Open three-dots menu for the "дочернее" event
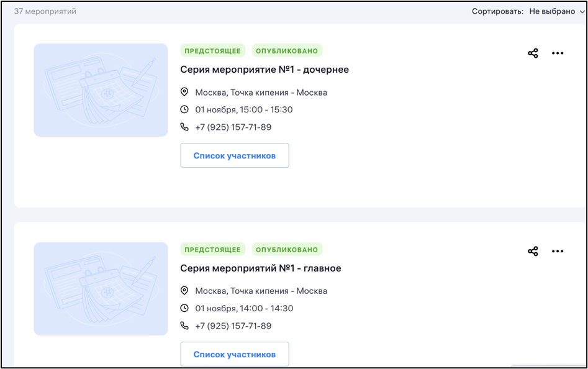The width and height of the screenshot is (588, 369). [558, 53]
